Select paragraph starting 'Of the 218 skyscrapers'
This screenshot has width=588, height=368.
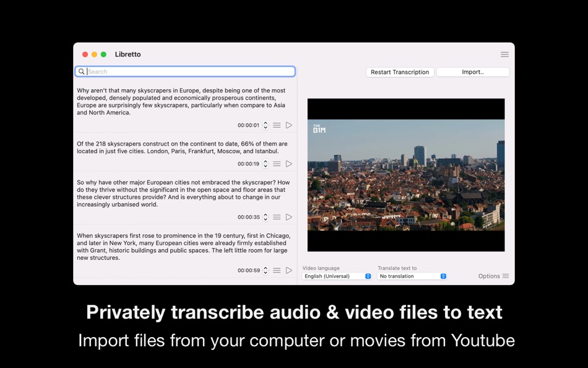(182, 147)
